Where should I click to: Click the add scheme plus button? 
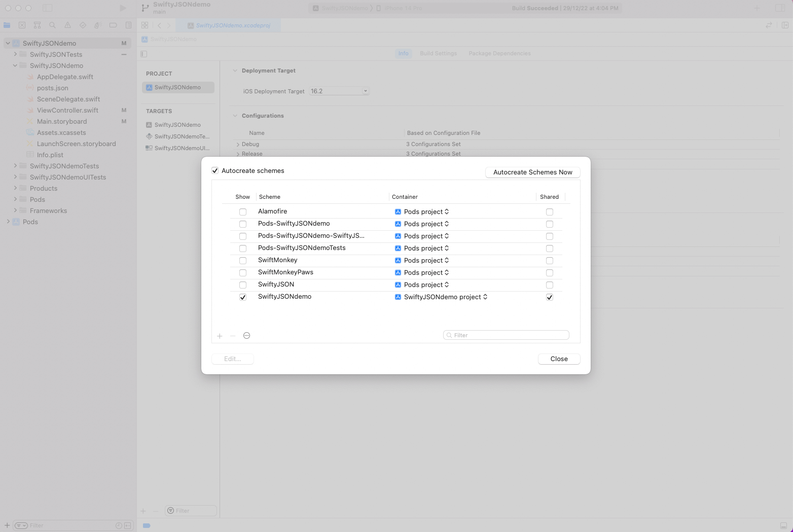[220, 336]
